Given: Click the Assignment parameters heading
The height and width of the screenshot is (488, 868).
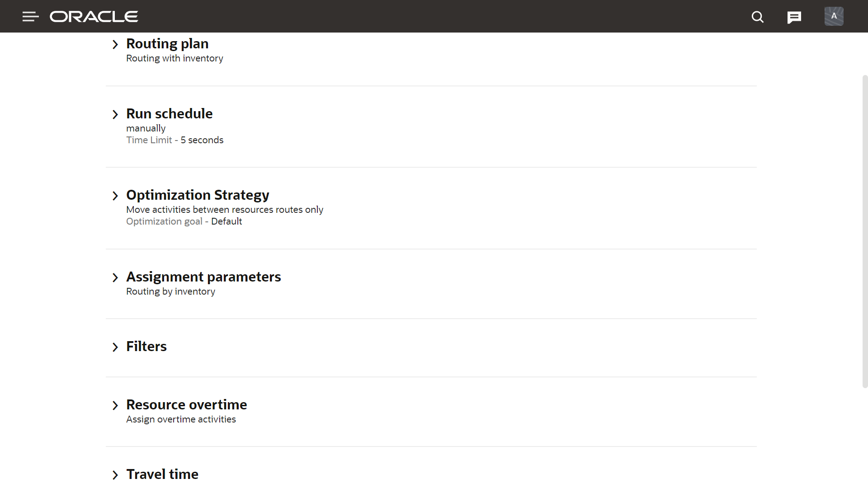Looking at the screenshot, I should click(203, 277).
